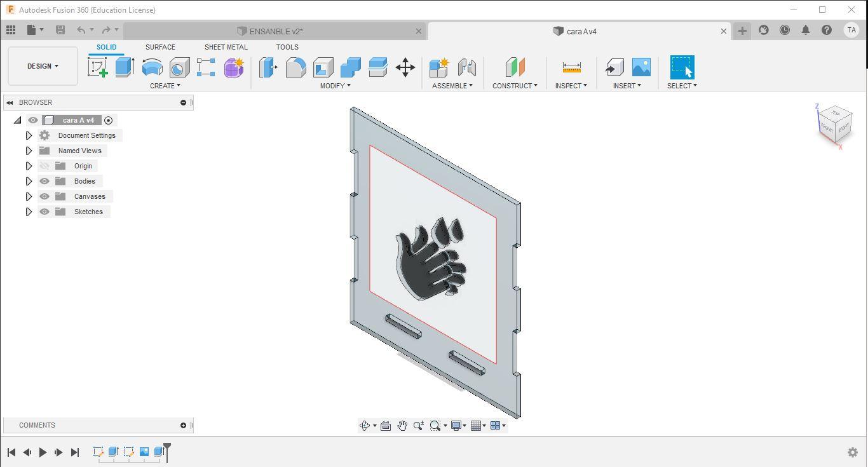
Task: Select the Shell tool
Action: [x=323, y=67]
